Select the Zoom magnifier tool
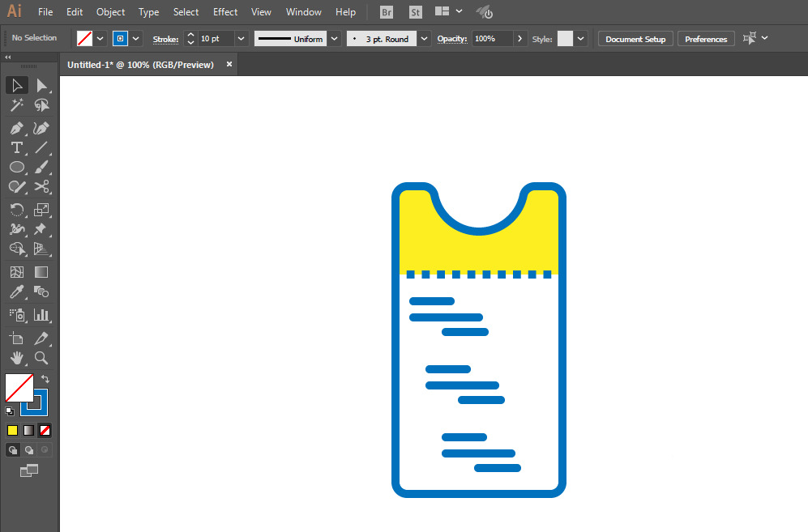The width and height of the screenshot is (808, 532). click(41, 358)
